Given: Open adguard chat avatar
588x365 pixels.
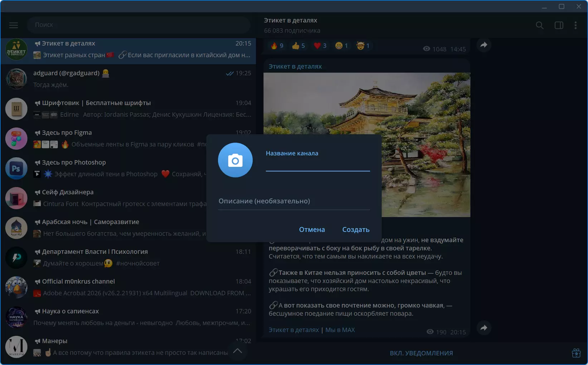Looking at the screenshot, I should pos(16,79).
